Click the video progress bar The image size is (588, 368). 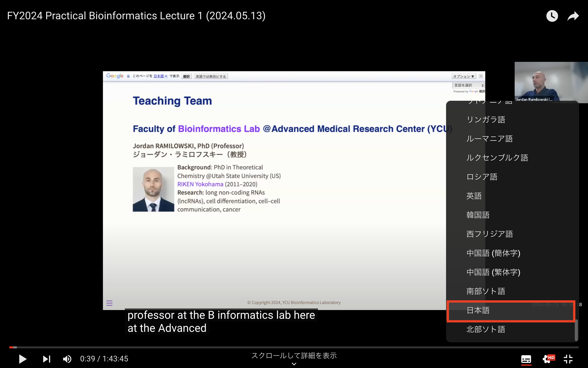[294, 347]
